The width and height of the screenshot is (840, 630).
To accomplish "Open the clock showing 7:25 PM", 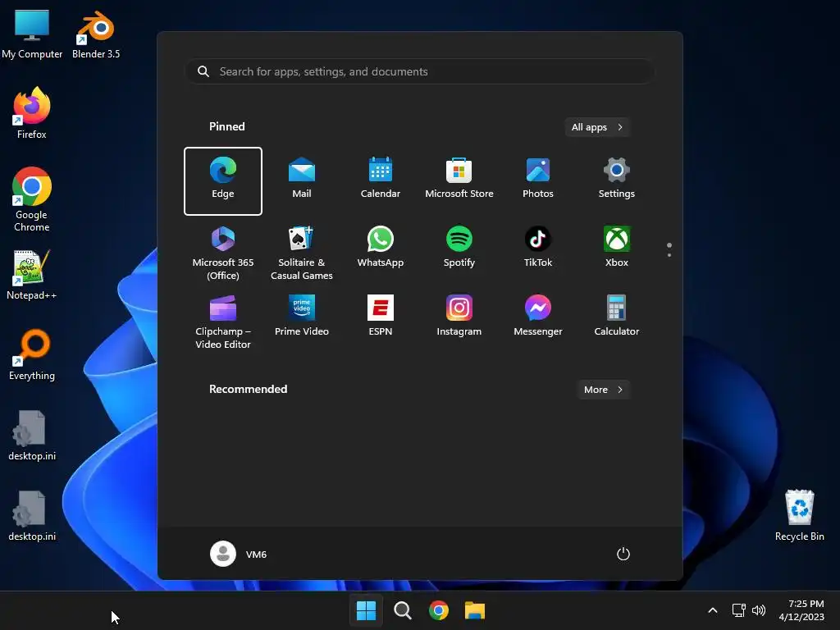I will (801, 610).
